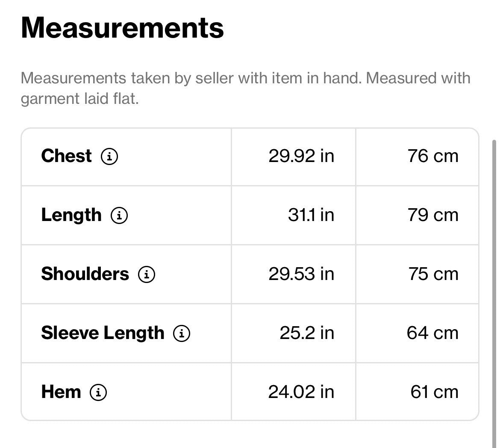Image resolution: width=500 pixels, height=448 pixels.
Task: Select the Chest row label
Action: [66, 156]
